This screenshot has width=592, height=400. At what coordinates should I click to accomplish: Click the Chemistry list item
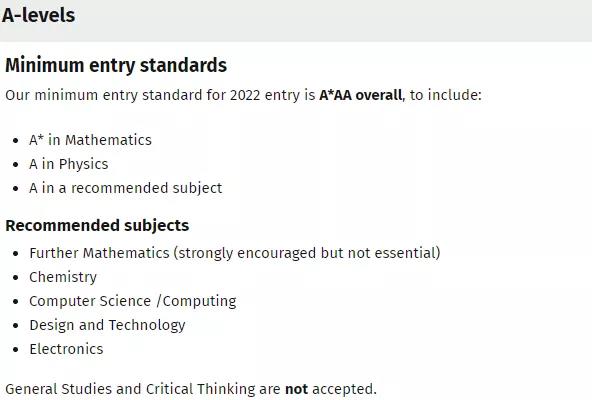[x=63, y=277]
